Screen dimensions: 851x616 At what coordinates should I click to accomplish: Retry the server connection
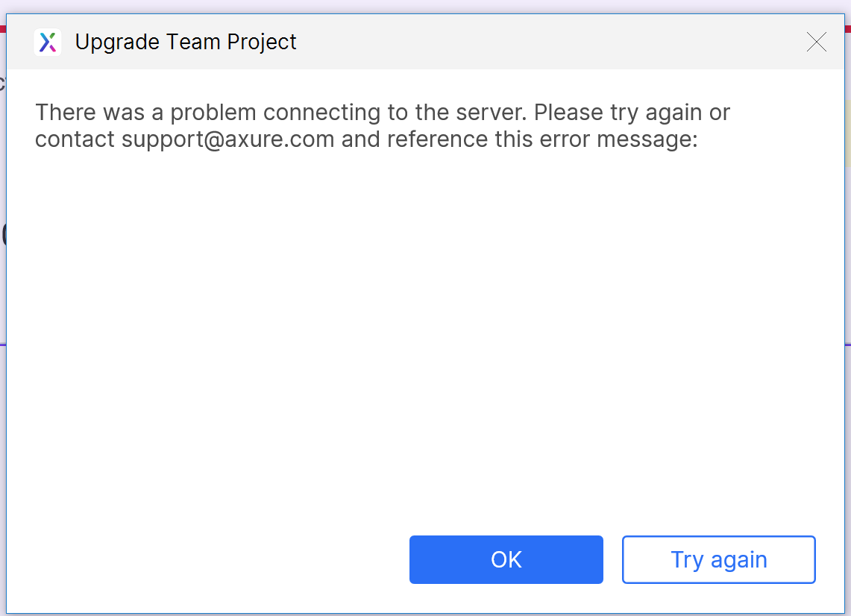(718, 559)
